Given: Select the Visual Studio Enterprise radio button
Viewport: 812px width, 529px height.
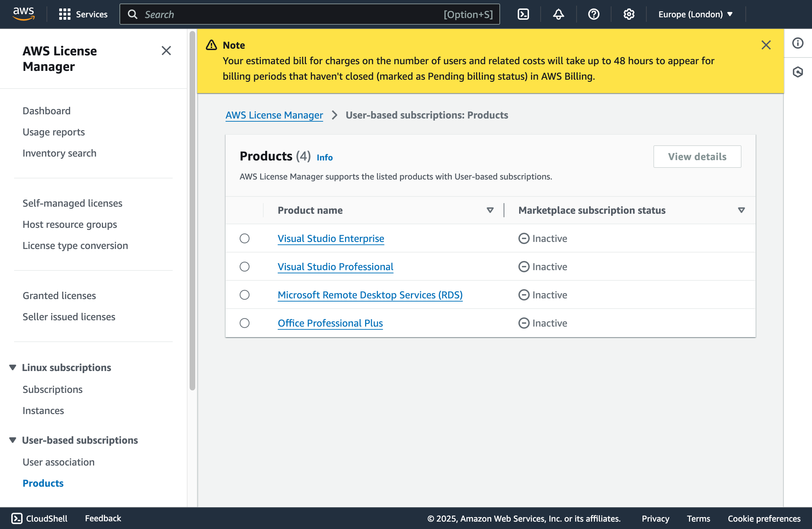Looking at the screenshot, I should [x=245, y=238].
